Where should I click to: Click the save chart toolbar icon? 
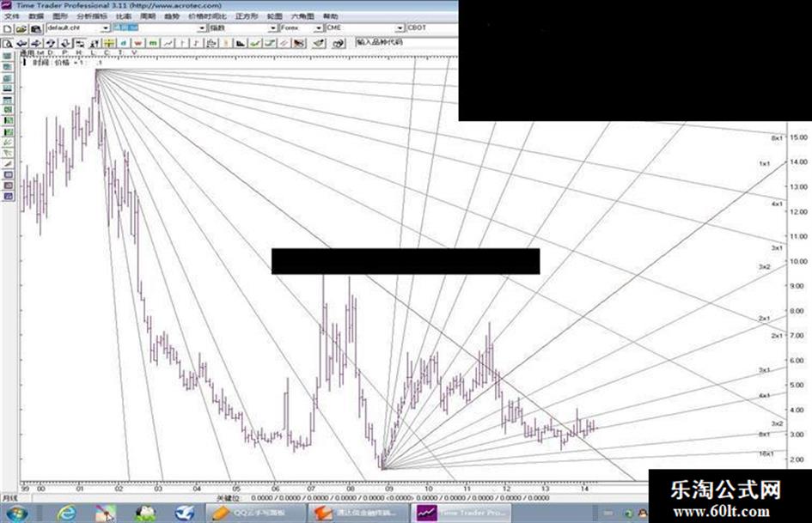click(x=36, y=28)
